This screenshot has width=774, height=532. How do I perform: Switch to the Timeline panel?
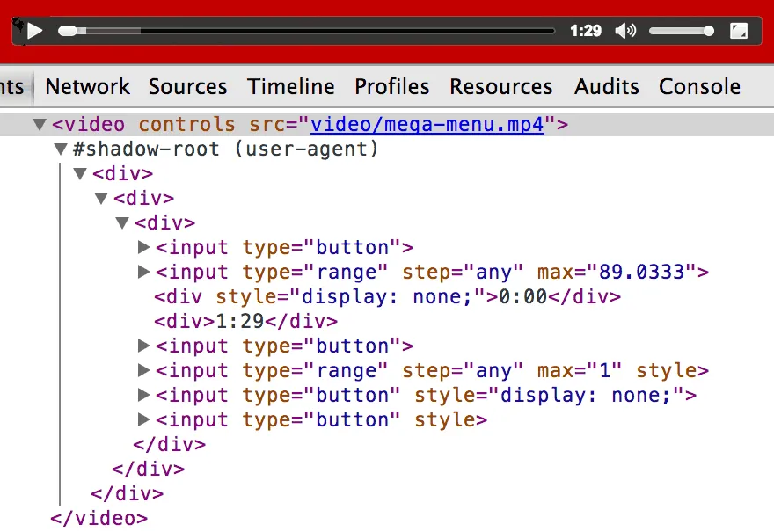(290, 86)
